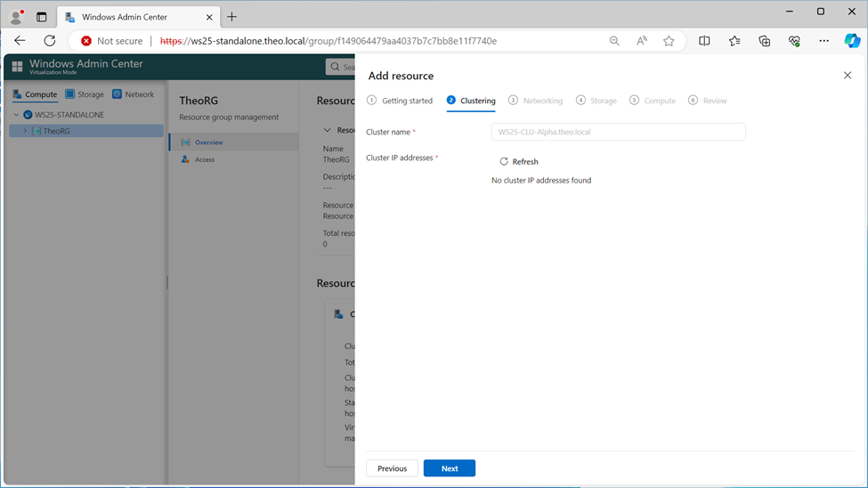Viewport: 868px width, 488px height.
Task: Switch to the Compute tab in sidebar
Action: 35,94
